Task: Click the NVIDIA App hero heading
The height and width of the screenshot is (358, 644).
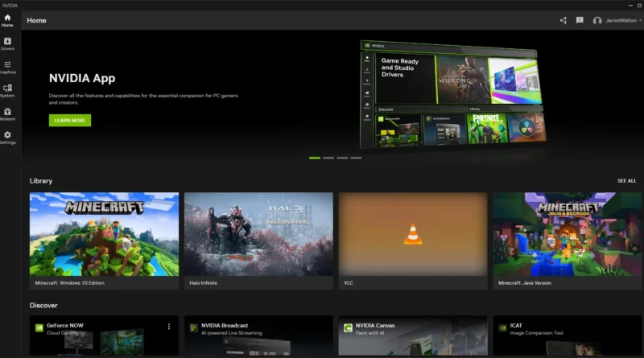Action: tap(82, 78)
